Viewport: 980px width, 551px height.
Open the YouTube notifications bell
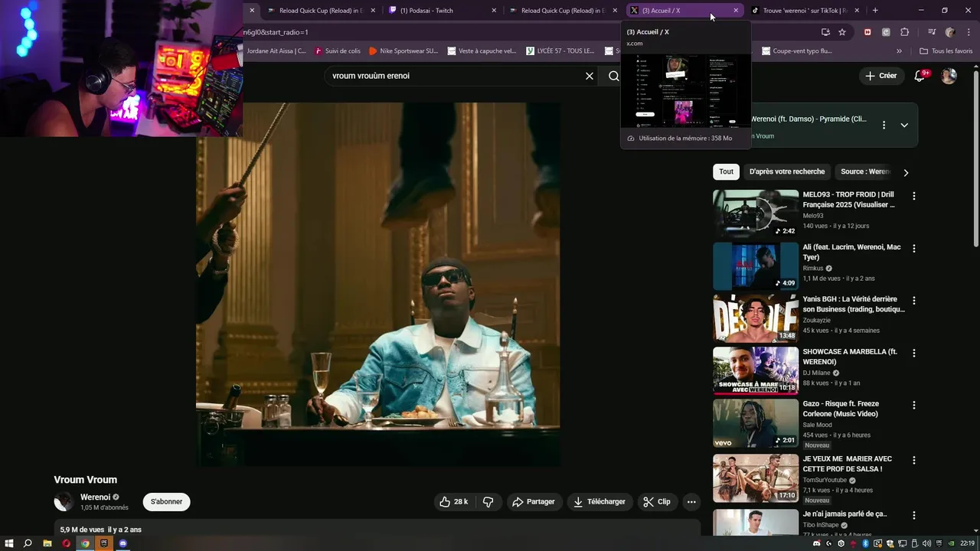tap(921, 76)
